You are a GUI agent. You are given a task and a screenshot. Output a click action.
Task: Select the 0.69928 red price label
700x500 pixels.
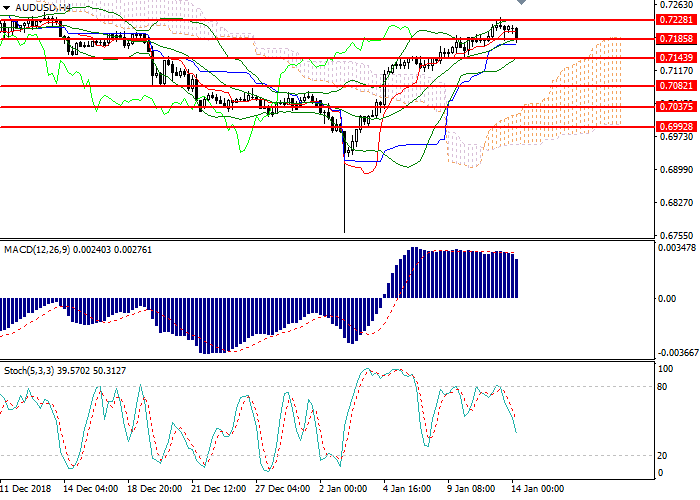668,127
